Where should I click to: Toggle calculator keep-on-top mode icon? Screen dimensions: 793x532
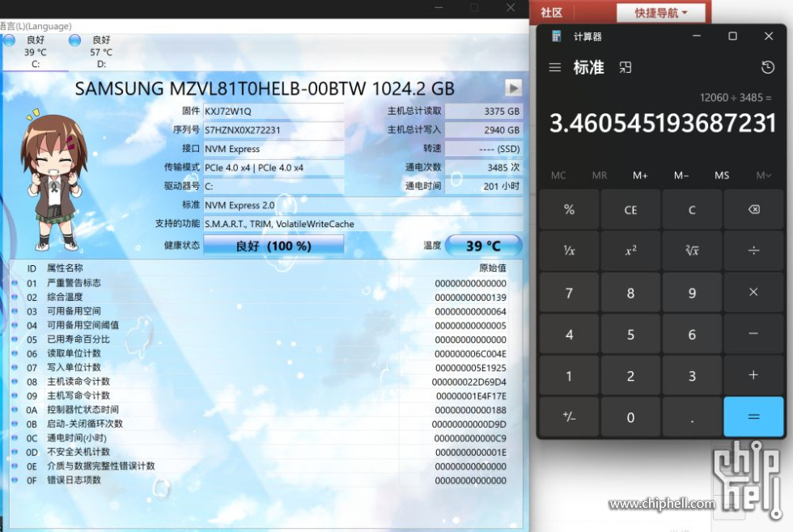click(x=625, y=67)
